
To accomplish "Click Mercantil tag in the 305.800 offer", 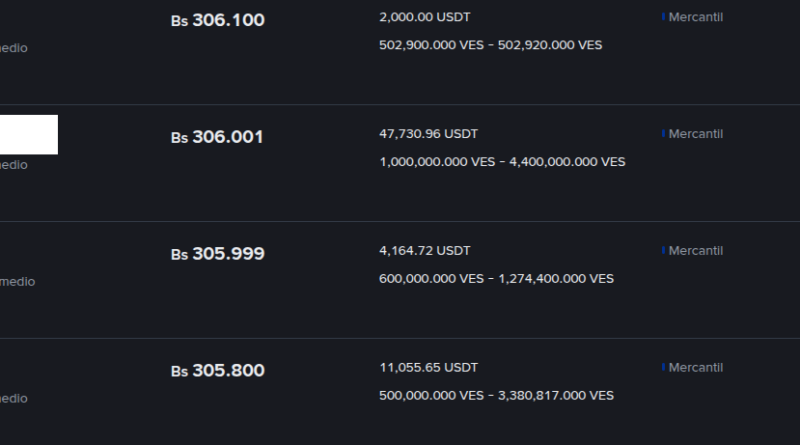I will tap(695, 368).
